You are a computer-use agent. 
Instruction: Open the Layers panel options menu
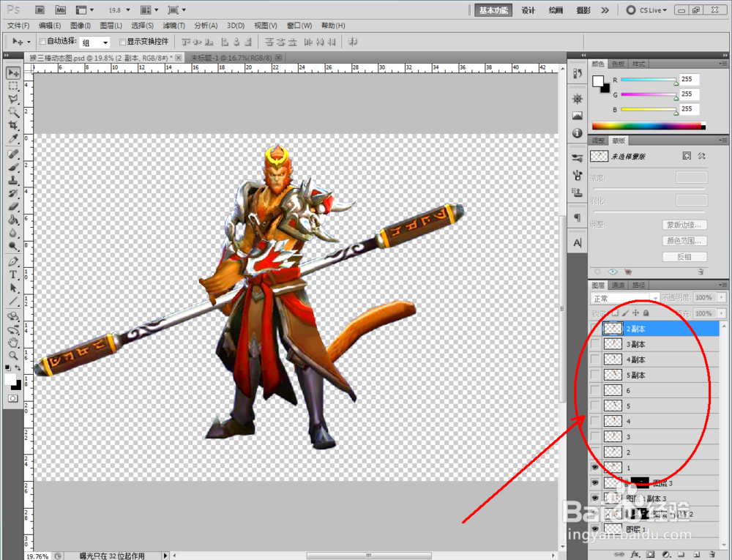pos(723,285)
